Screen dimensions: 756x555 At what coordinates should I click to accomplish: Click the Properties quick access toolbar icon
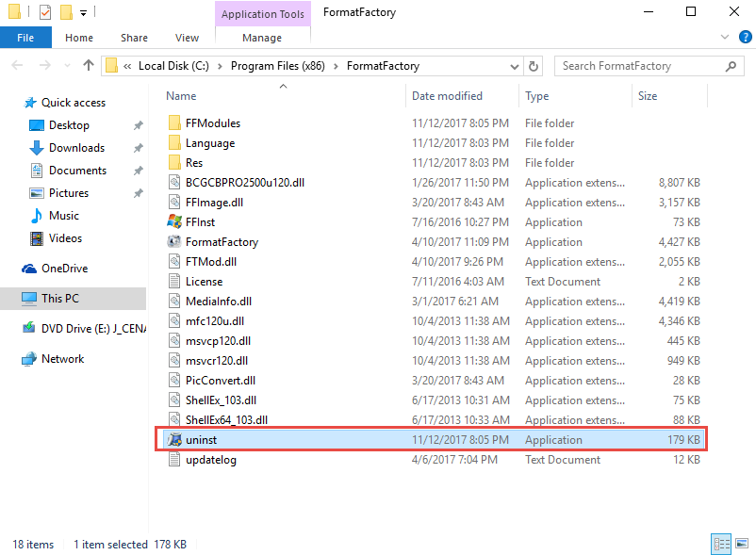point(45,11)
